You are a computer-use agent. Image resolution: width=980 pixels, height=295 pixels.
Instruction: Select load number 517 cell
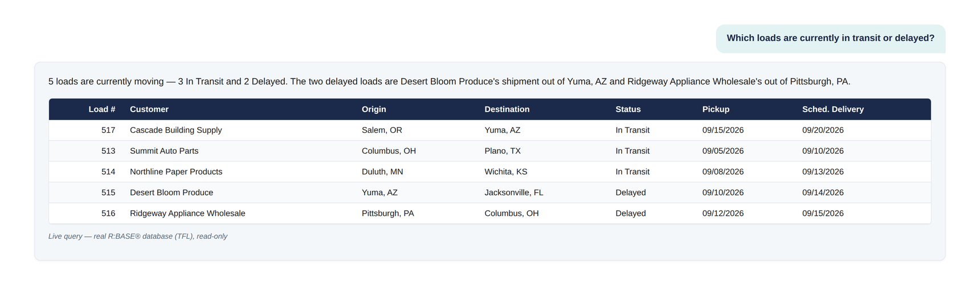pos(108,130)
